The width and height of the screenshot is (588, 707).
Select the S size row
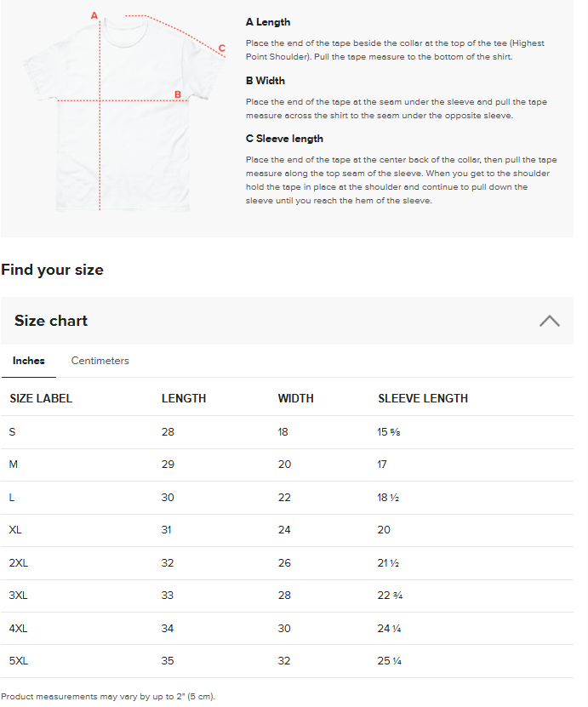tap(287, 432)
